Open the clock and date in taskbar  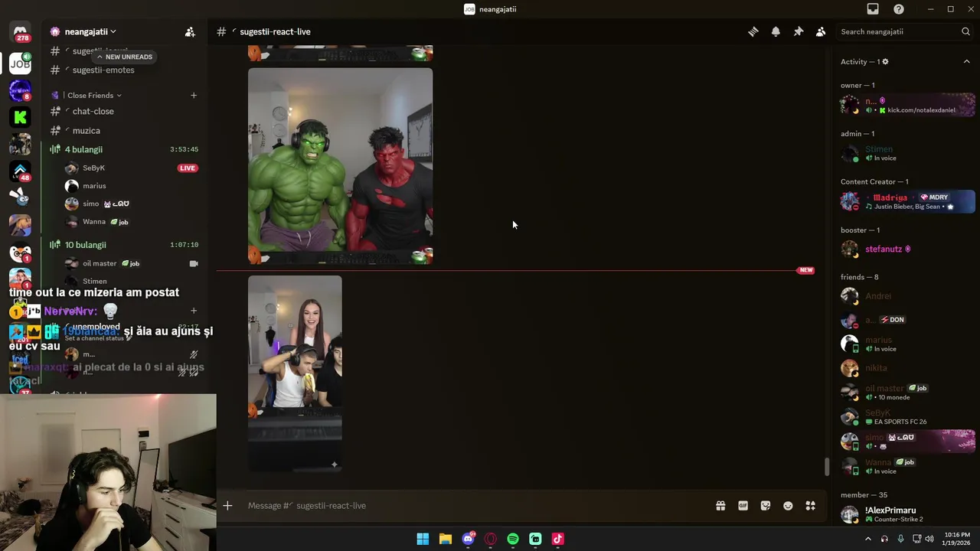coord(956,539)
